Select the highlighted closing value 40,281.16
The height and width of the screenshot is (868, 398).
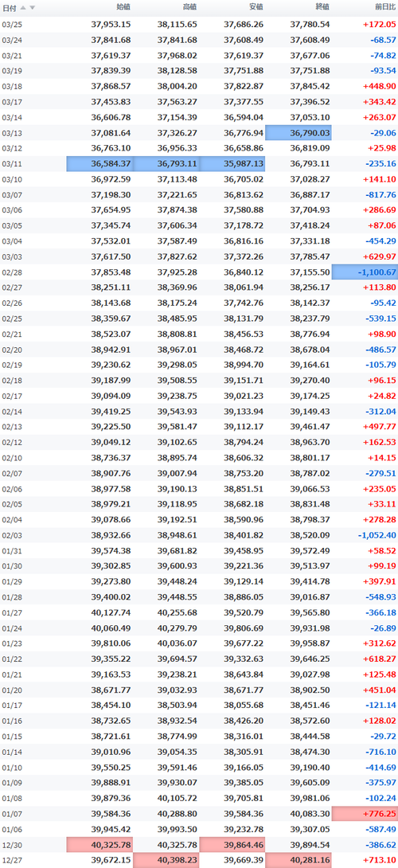tap(298, 860)
